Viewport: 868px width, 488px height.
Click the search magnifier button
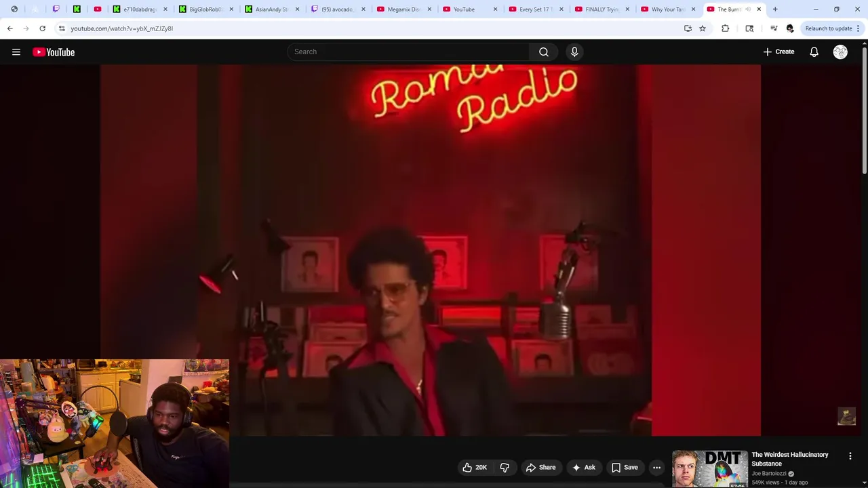coord(544,52)
